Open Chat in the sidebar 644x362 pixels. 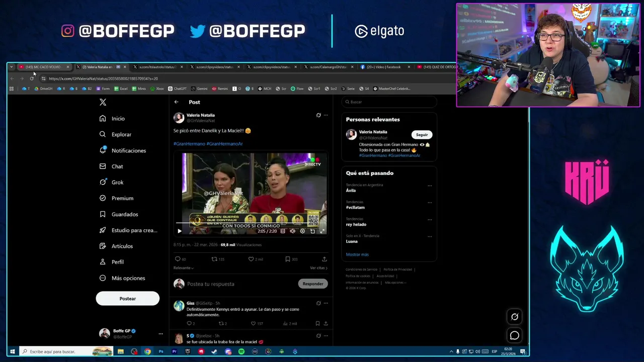pos(111,166)
